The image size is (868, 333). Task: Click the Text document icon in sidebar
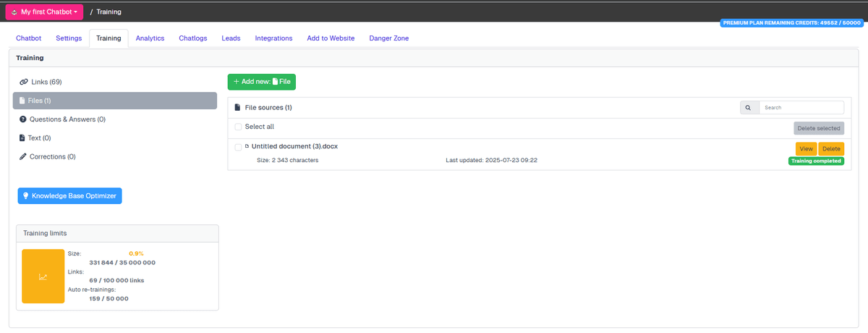[22, 138]
